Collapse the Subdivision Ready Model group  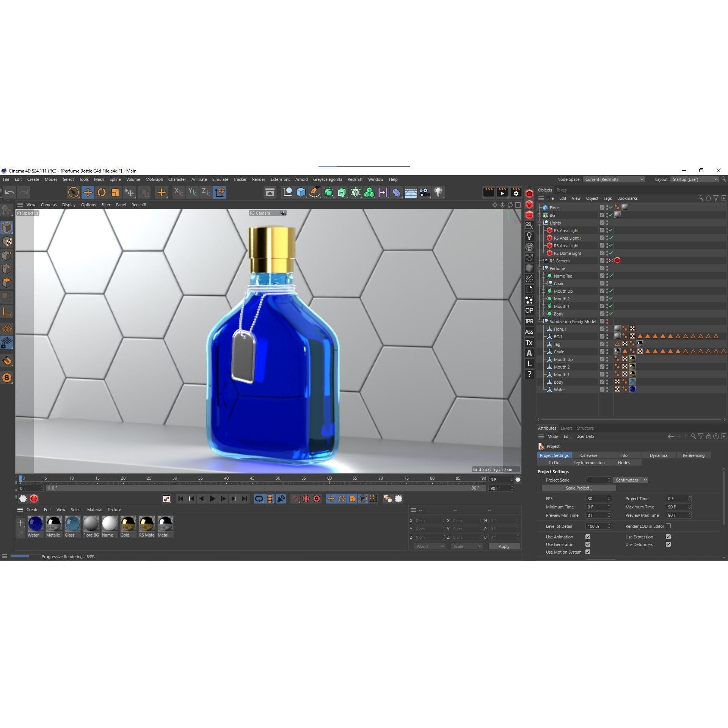point(540,321)
